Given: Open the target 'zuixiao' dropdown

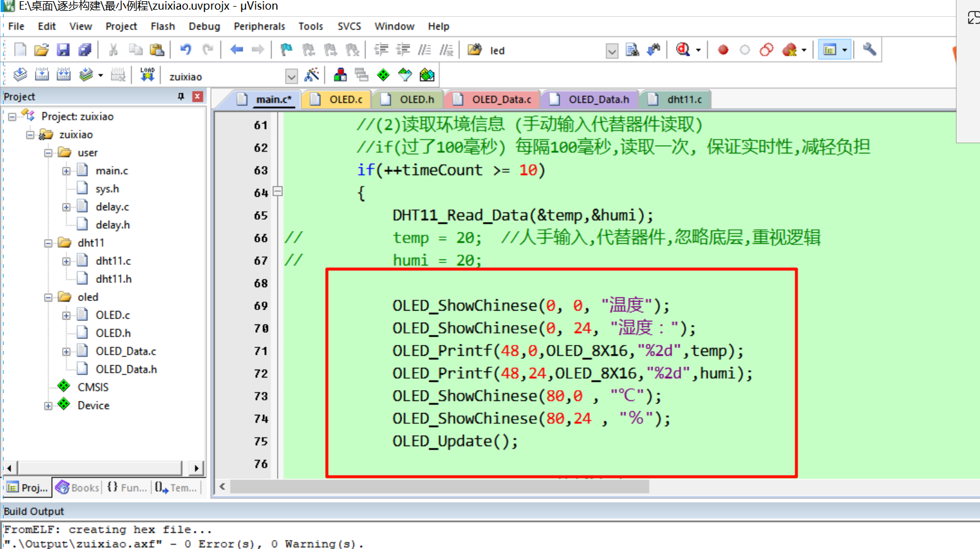Looking at the screenshot, I should tap(291, 76).
